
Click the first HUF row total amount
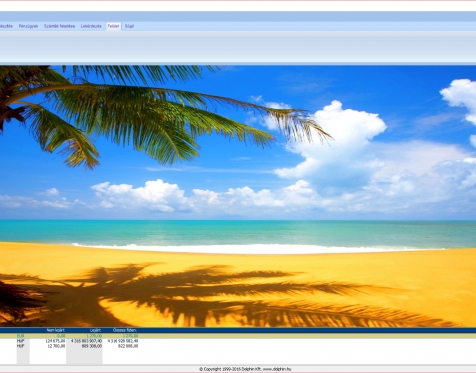point(123,341)
